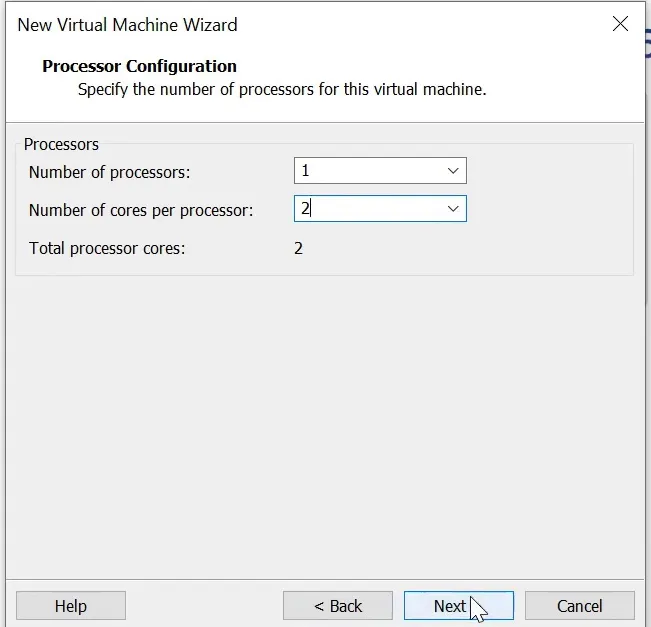Click the 'Total processor cores:' label
The image size is (651, 627).
click(x=107, y=248)
